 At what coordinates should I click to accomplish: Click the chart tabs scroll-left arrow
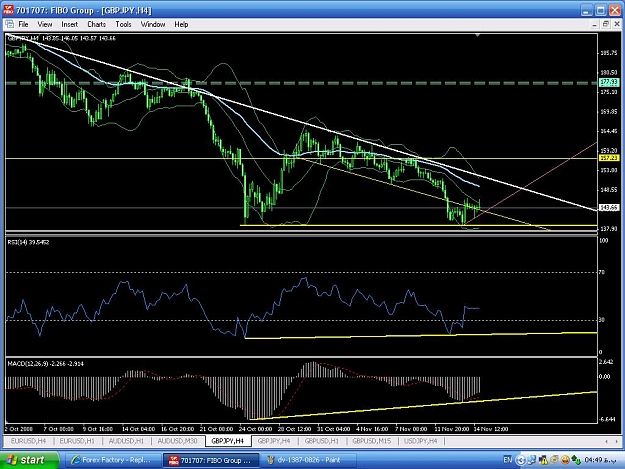coord(607,441)
